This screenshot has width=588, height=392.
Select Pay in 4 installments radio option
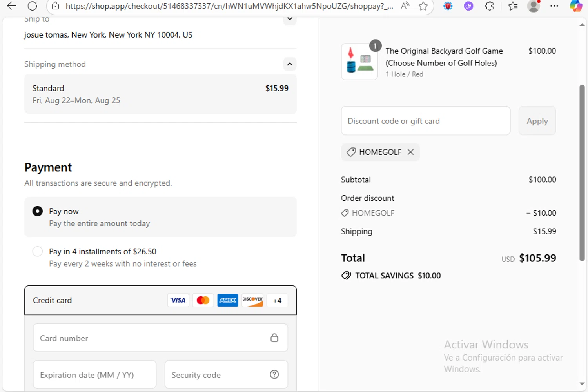coord(37,251)
